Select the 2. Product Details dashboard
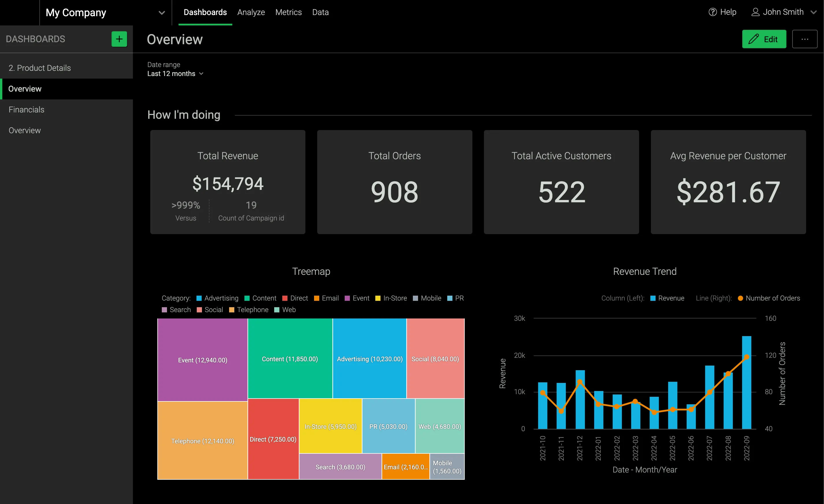Image resolution: width=824 pixels, height=504 pixels. [40, 68]
